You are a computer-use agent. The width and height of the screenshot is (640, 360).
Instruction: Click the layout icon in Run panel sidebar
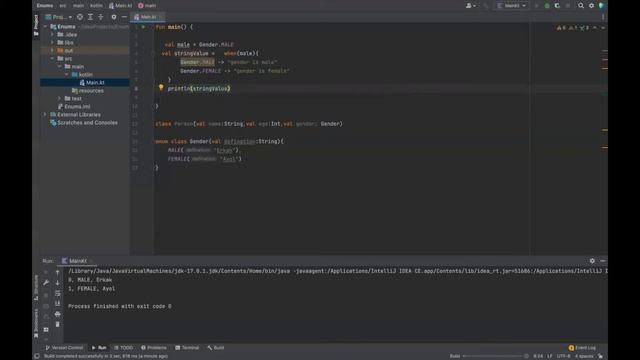[46, 329]
